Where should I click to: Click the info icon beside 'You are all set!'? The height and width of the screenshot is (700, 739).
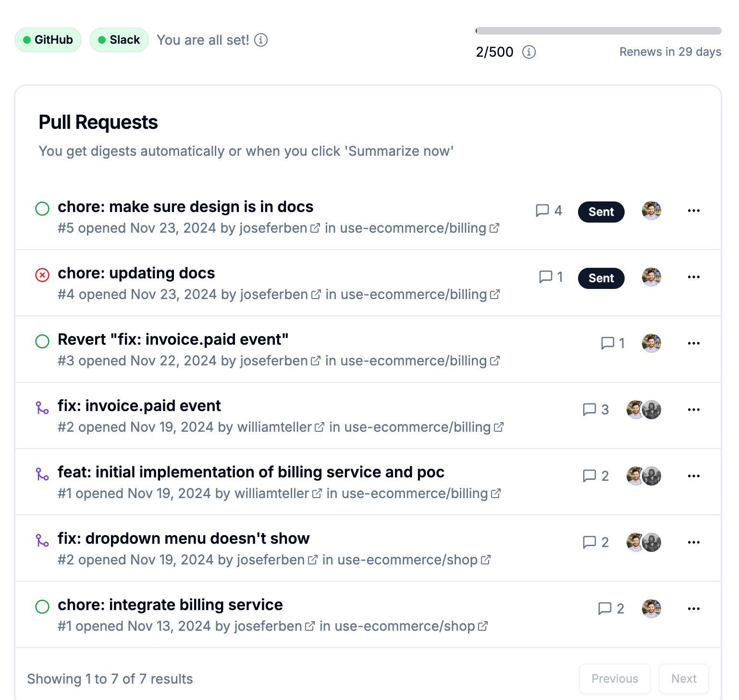click(x=261, y=40)
